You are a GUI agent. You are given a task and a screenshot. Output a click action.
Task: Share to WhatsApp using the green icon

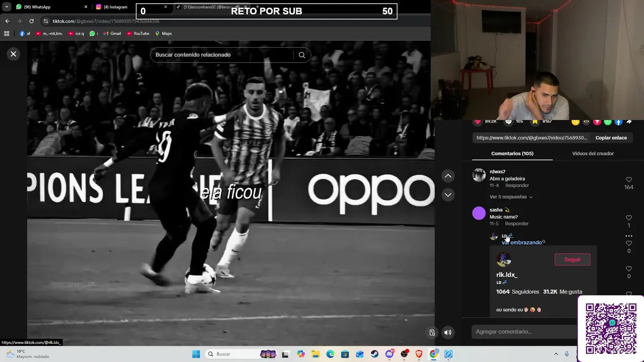tap(608, 122)
